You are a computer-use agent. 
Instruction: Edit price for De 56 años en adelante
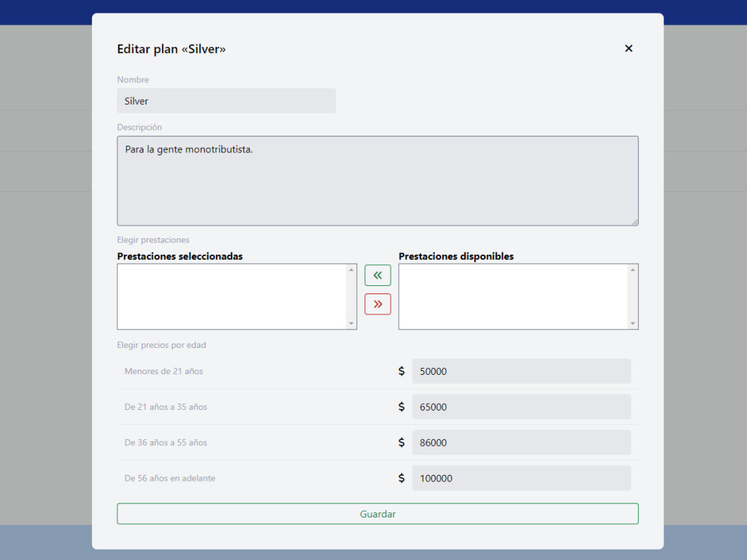point(521,478)
